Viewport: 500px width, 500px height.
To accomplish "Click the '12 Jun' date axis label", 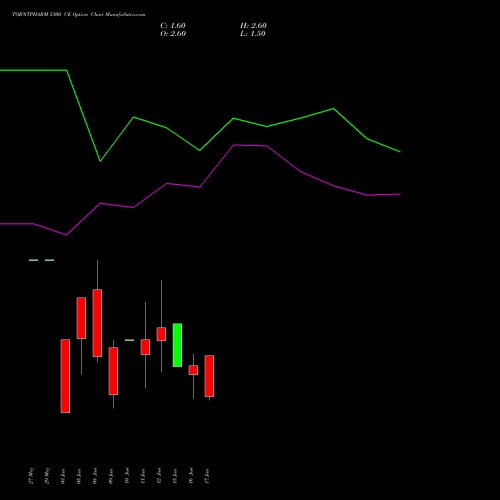I will click(x=159, y=476).
